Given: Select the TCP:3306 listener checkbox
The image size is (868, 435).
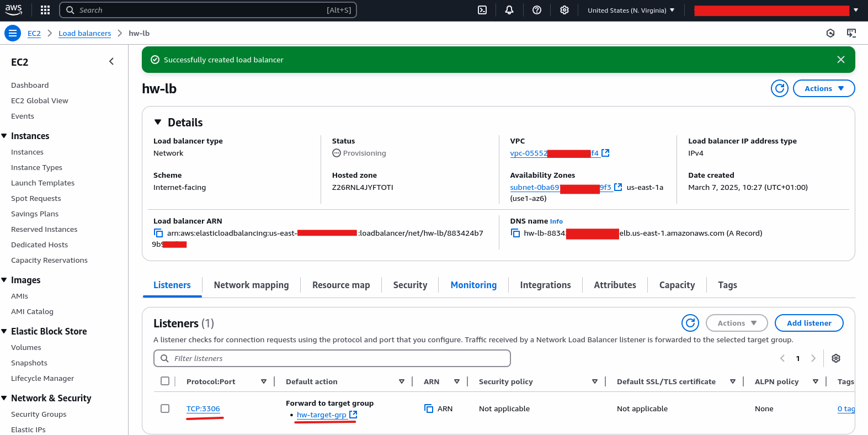Looking at the screenshot, I should (x=165, y=409).
